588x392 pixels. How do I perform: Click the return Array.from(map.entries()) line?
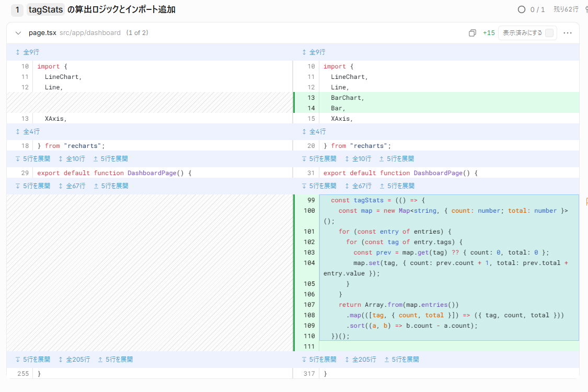398,305
